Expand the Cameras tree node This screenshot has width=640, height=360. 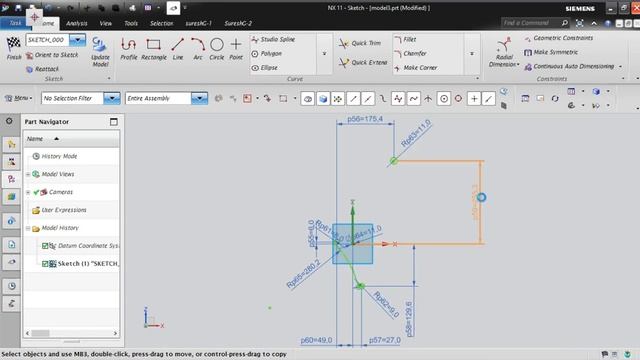pos(28,192)
